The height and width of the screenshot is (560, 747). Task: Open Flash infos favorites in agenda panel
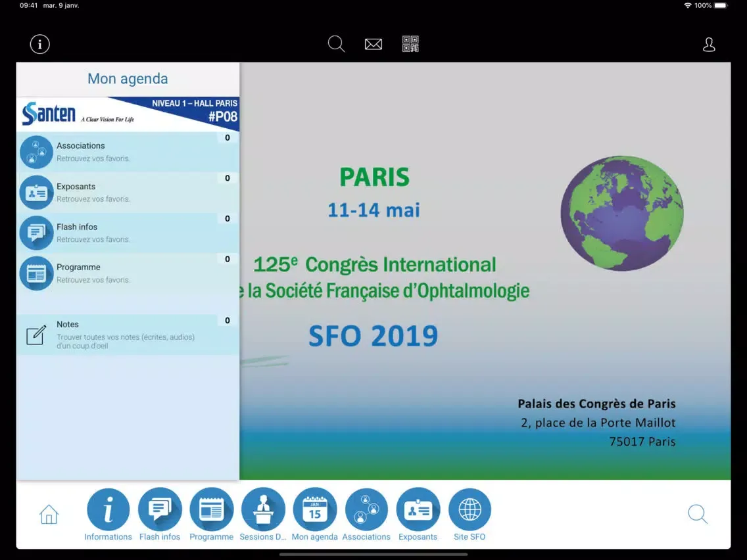pos(128,233)
